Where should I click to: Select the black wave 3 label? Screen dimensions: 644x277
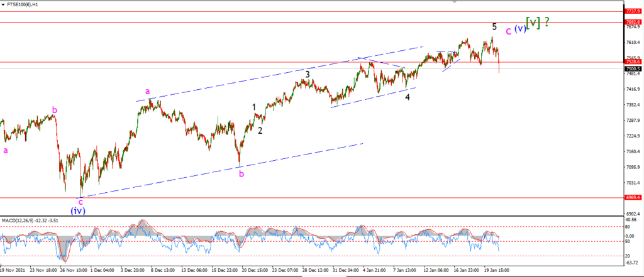[x=307, y=74]
